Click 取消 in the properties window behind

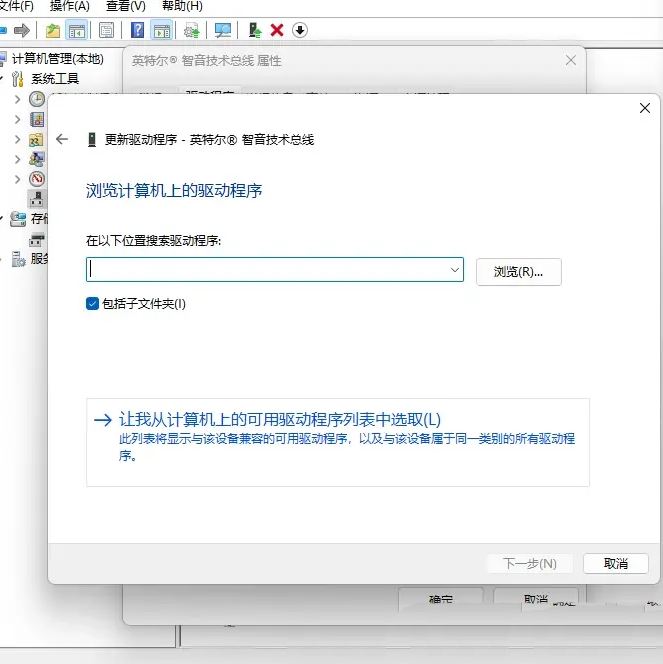coord(536,598)
